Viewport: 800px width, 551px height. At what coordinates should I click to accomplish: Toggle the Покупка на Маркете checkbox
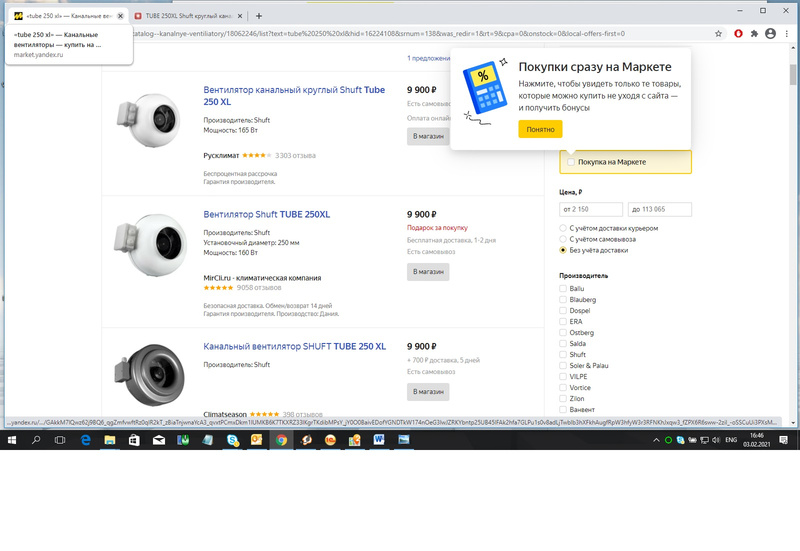571,162
